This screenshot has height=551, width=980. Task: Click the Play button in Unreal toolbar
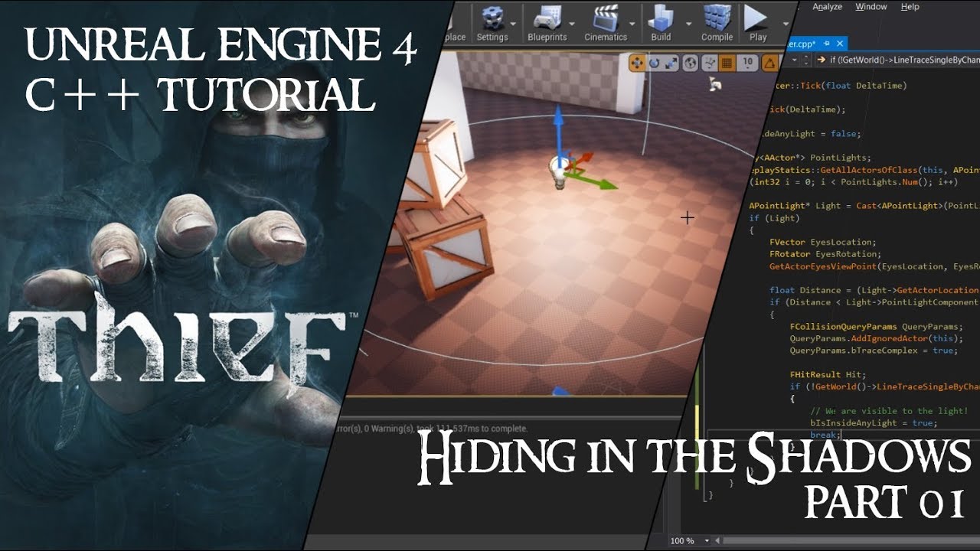coord(758,23)
